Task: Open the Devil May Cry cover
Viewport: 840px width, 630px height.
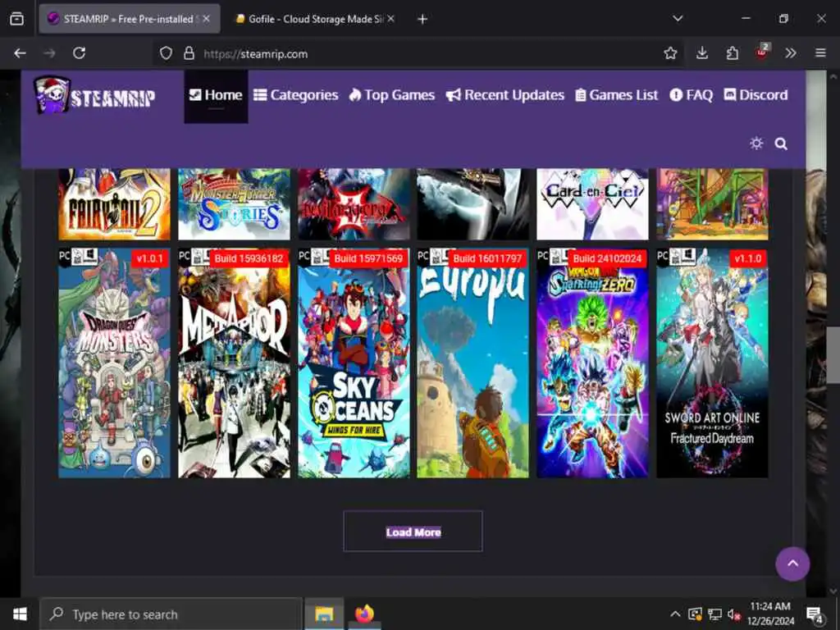Action: (x=354, y=204)
